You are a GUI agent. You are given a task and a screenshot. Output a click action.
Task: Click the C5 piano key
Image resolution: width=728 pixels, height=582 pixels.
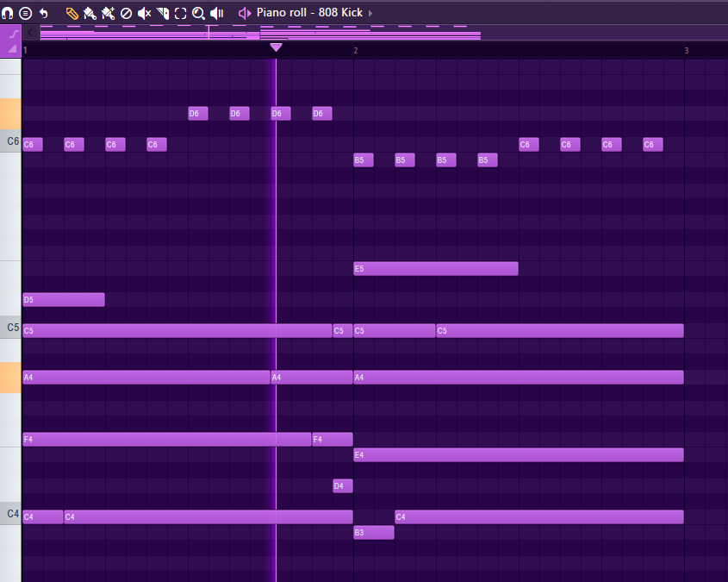10,328
